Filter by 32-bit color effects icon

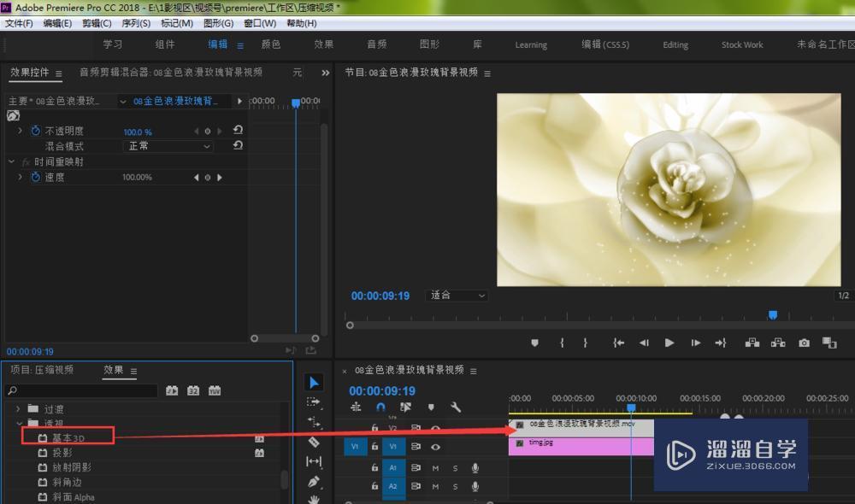point(193,390)
